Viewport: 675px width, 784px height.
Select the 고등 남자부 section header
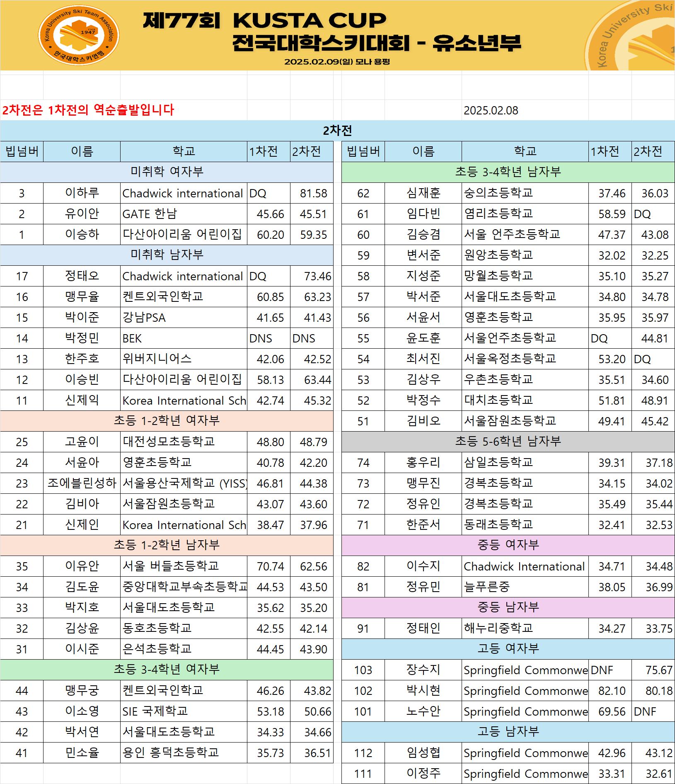pyautogui.click(x=508, y=732)
